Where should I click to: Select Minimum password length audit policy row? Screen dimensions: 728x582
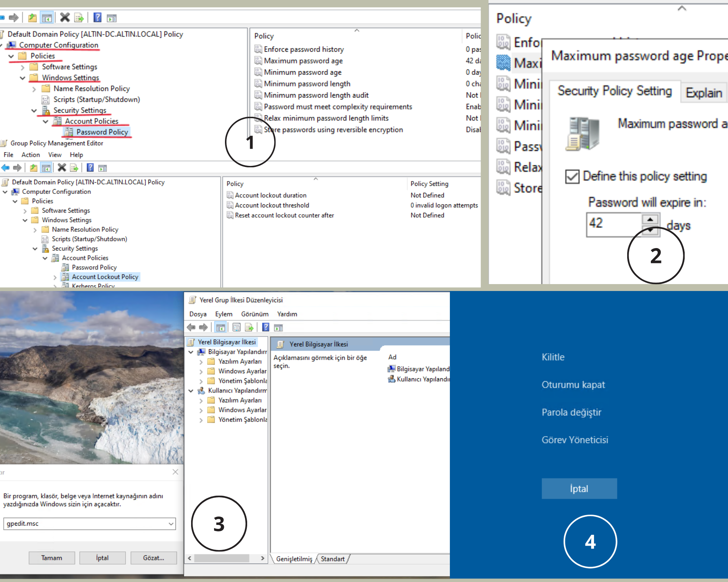316,95
